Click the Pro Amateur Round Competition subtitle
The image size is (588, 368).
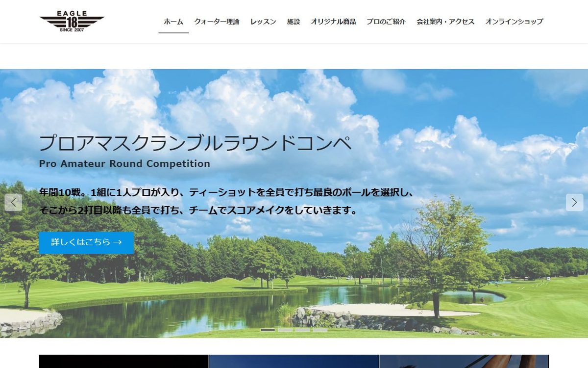coord(124,164)
